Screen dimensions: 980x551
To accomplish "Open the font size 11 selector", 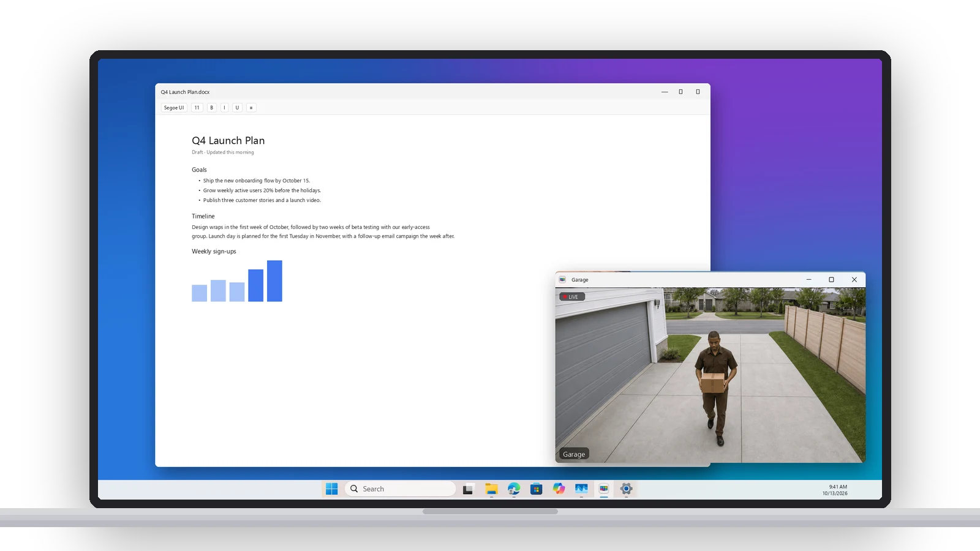I will (x=197, y=108).
